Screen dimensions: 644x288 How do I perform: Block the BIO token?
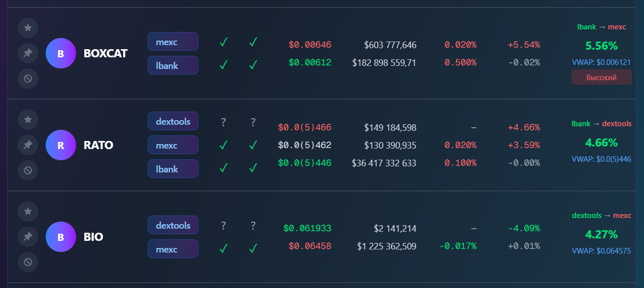tap(28, 262)
